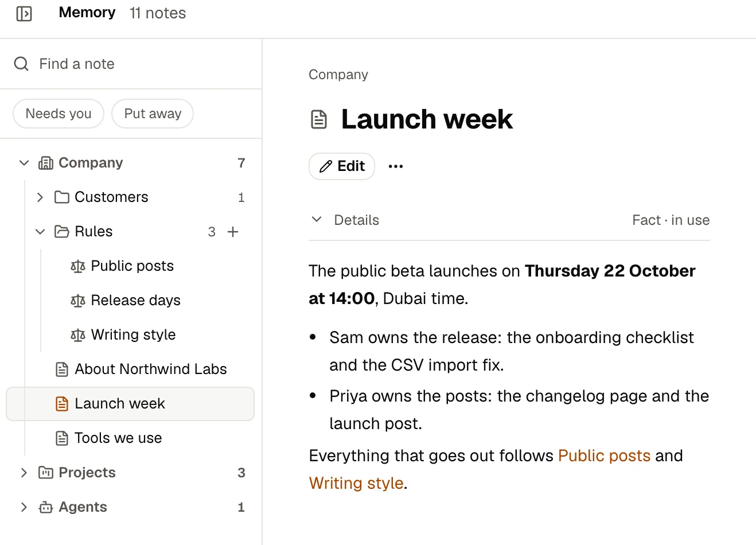756x545 pixels.
Task: Click the orange document icon beside Launch week
Action: click(x=62, y=404)
